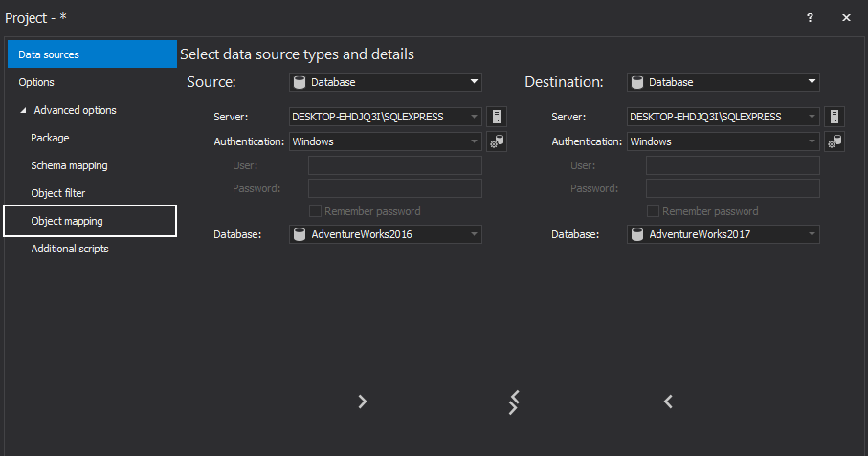868x456 pixels.
Task: Expand the AdventureWorks2017 database dropdown
Action: pyautogui.click(x=723, y=234)
